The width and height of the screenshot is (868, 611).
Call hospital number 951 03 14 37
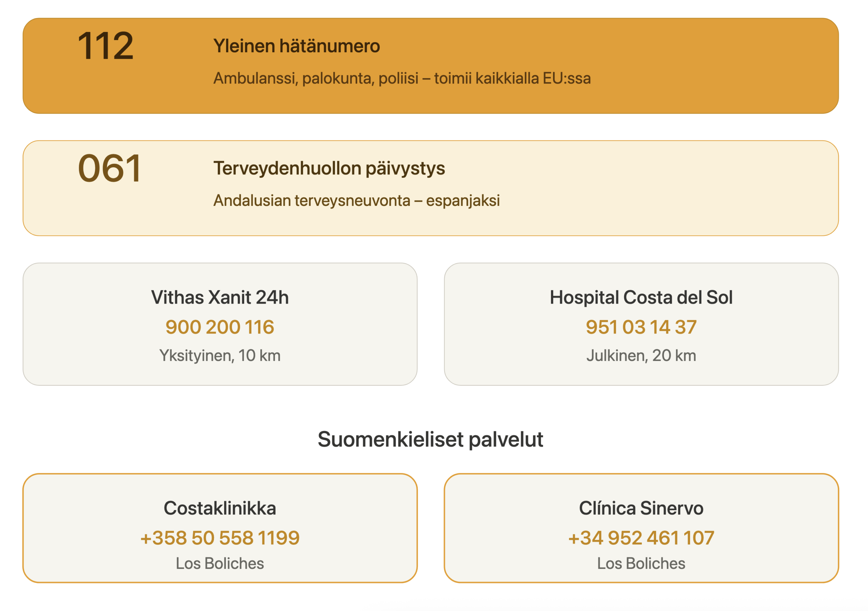641,327
